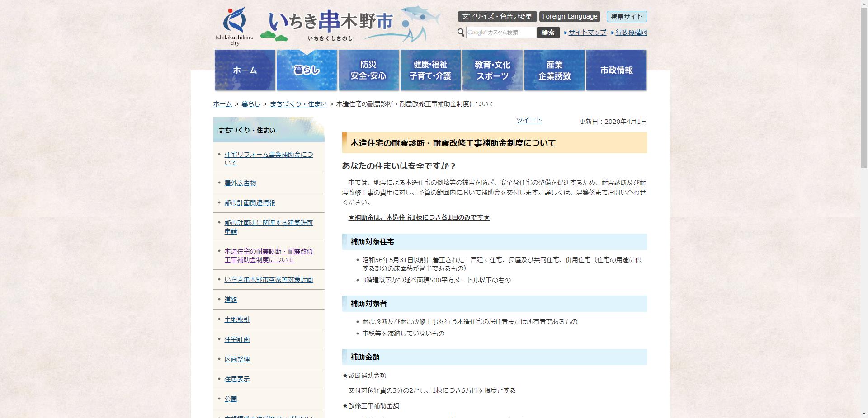Open the いちき串木野市空家等対策計画 page
Viewport: 868px width, 418px height.
tap(269, 279)
